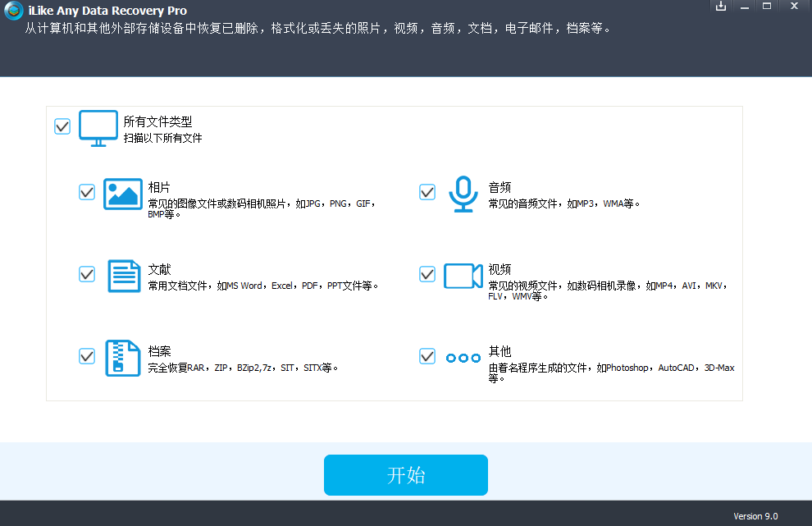Viewport: 812px width, 526px height.
Task: Toggle the 音频 checkbox
Action: 427,192
